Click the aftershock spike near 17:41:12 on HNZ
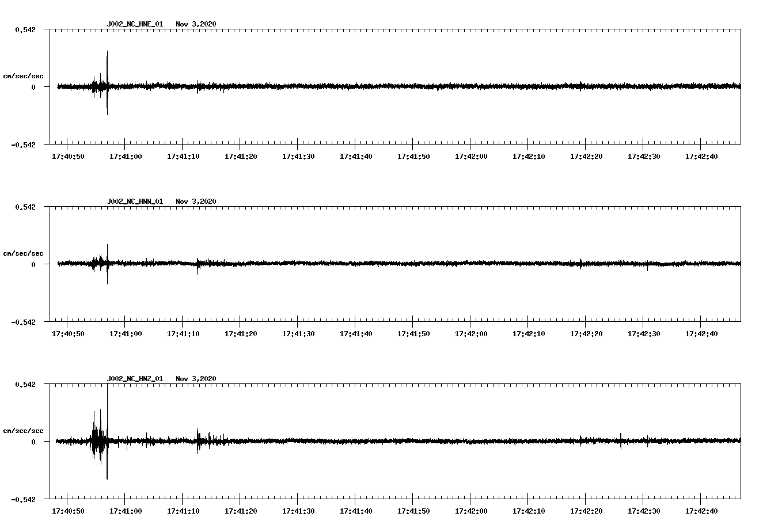 coord(198,439)
